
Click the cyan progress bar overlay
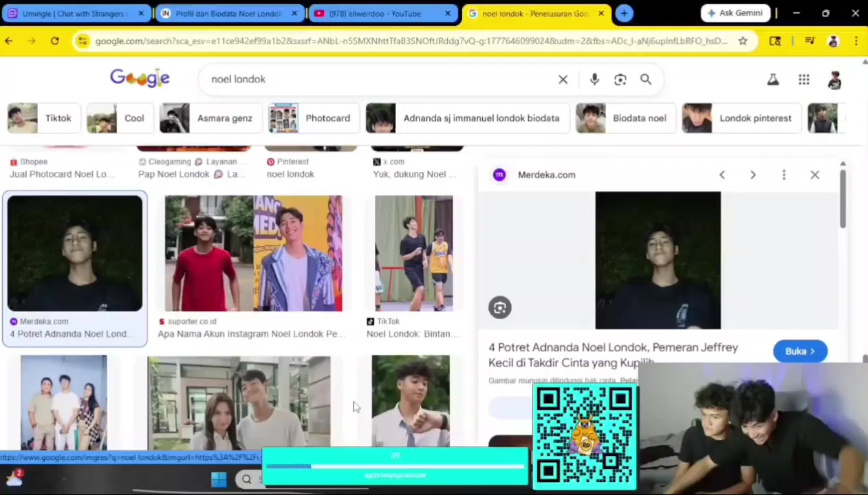(395, 467)
